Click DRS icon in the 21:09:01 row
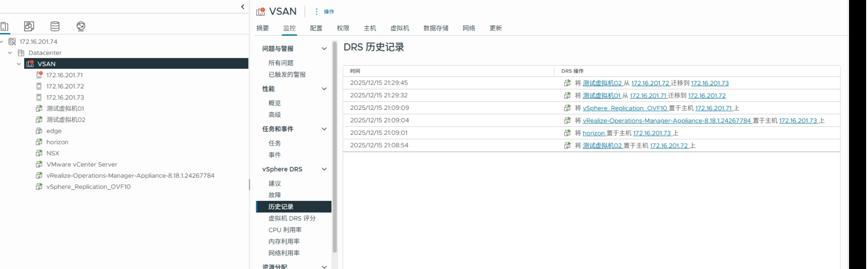Image resolution: width=868 pixels, height=269 pixels. click(x=568, y=133)
